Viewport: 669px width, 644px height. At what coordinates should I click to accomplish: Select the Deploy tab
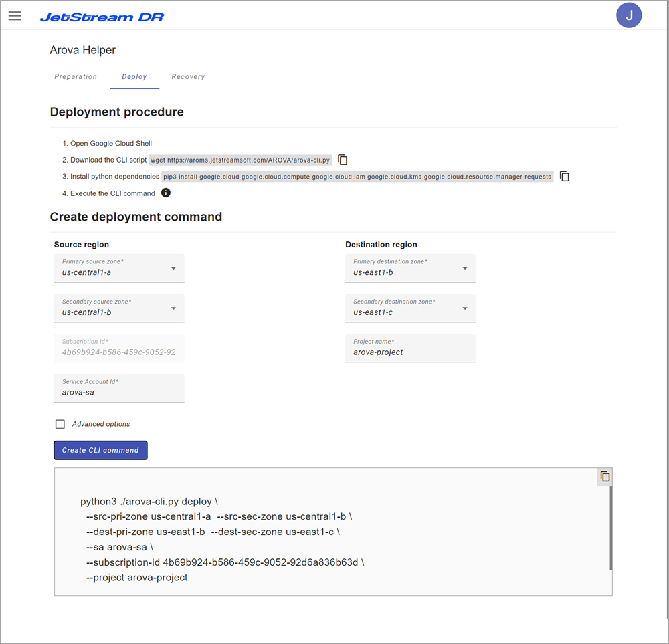coord(134,77)
